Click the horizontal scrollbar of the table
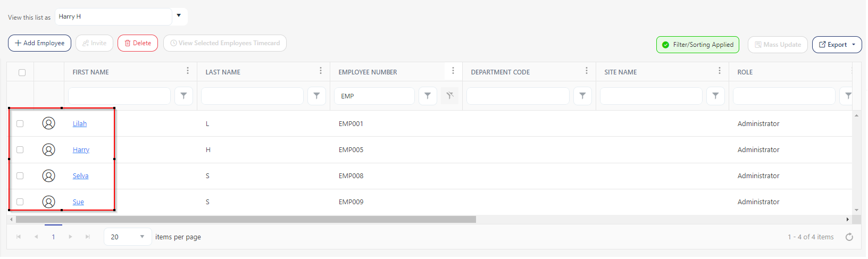 click(x=245, y=220)
